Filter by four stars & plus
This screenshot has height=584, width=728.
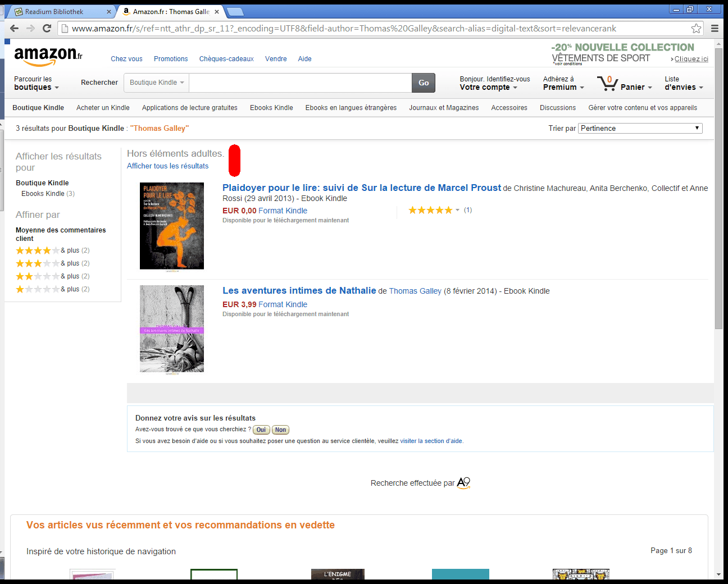click(x=53, y=250)
